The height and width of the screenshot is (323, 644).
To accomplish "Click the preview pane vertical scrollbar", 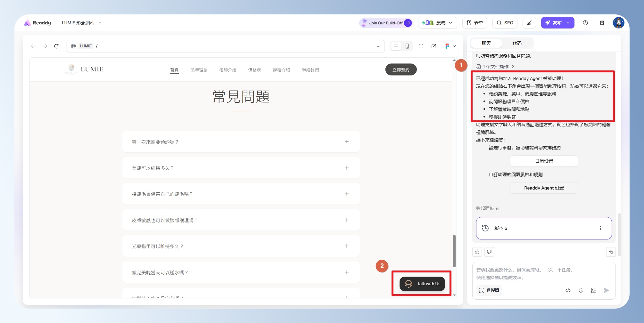I will (454, 251).
